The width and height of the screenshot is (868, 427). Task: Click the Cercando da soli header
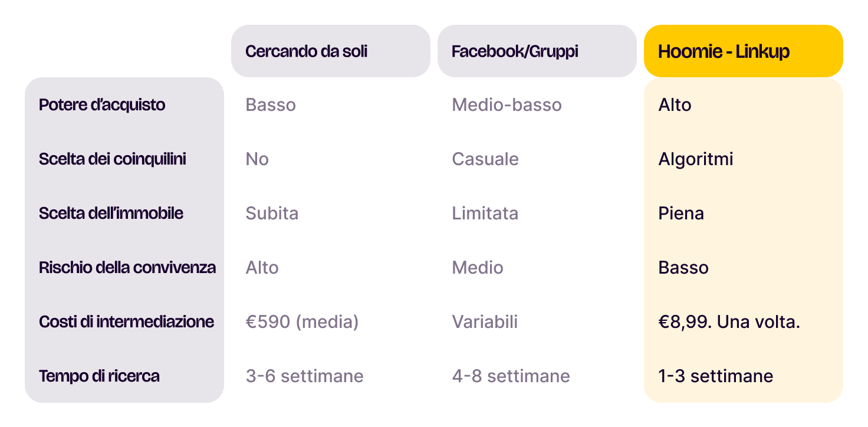coord(306,51)
